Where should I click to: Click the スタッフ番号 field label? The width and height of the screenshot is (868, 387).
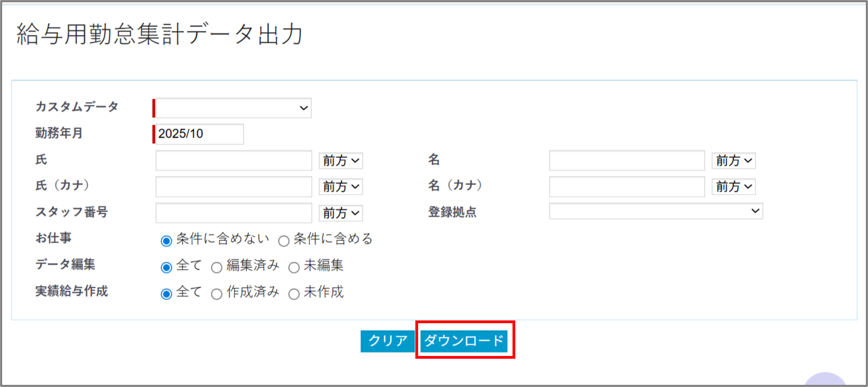coord(71,212)
